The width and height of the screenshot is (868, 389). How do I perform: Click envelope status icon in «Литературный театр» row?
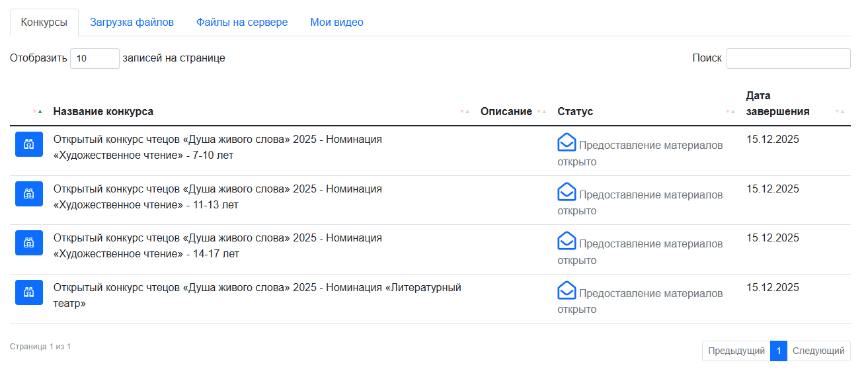click(567, 290)
